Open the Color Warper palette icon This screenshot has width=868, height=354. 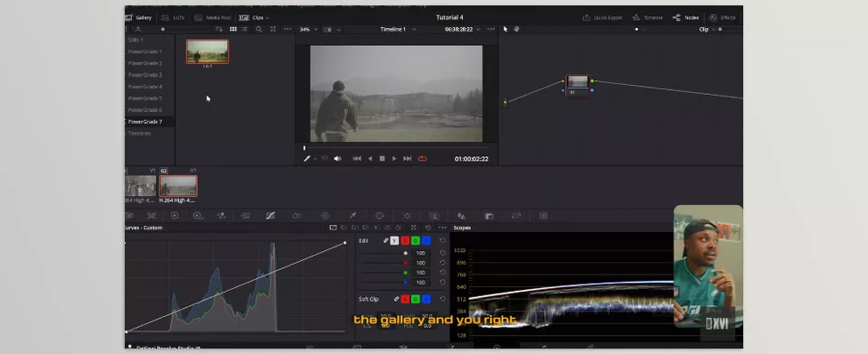[325, 216]
